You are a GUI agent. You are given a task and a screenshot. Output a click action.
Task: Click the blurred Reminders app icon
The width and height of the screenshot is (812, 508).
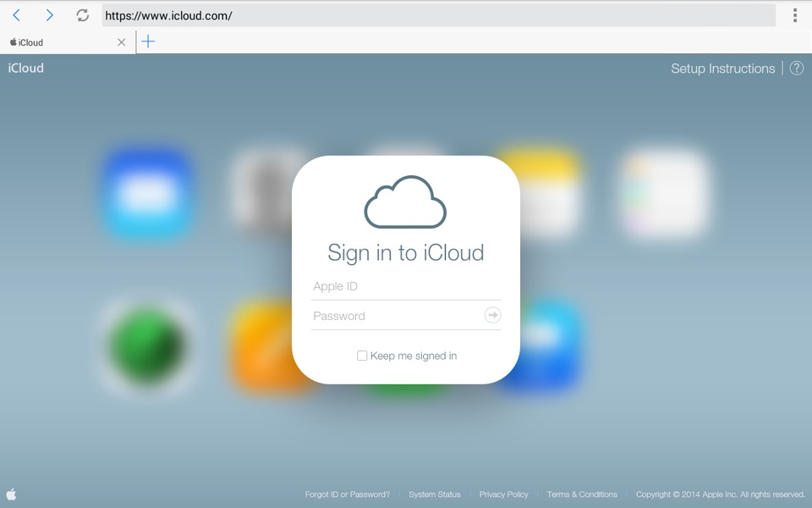click(665, 192)
